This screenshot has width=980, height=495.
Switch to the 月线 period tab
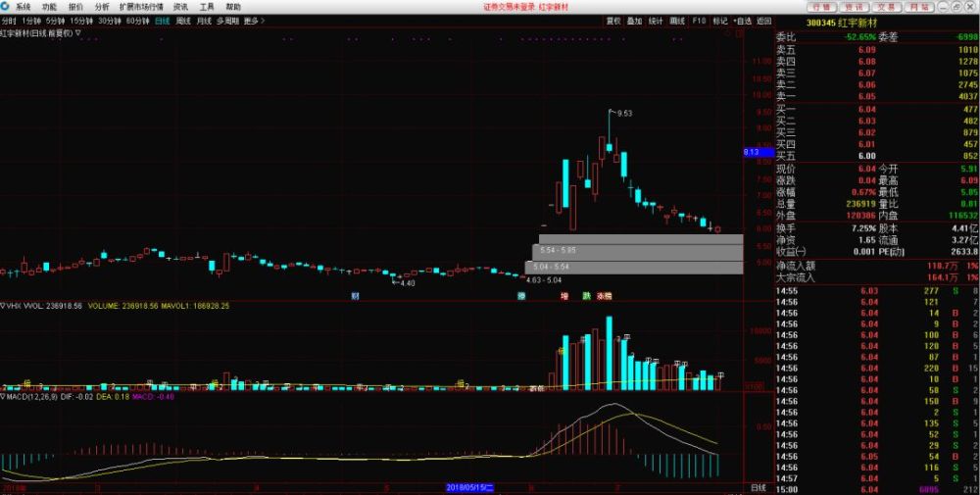click(x=204, y=21)
